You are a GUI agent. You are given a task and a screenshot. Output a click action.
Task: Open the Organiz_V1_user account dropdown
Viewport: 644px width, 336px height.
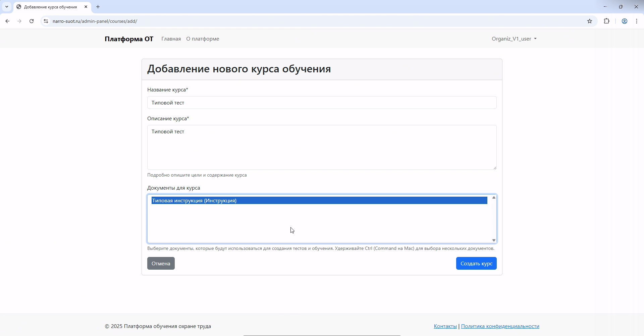click(514, 39)
